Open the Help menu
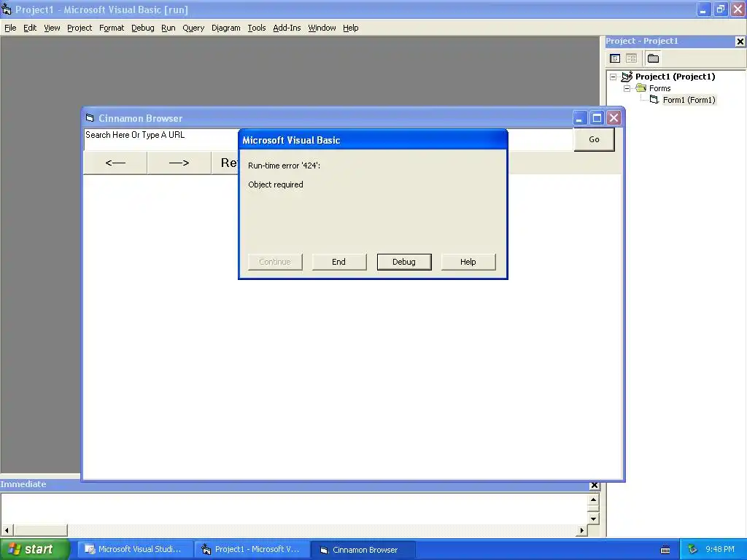This screenshot has width=747, height=560. pos(351,28)
